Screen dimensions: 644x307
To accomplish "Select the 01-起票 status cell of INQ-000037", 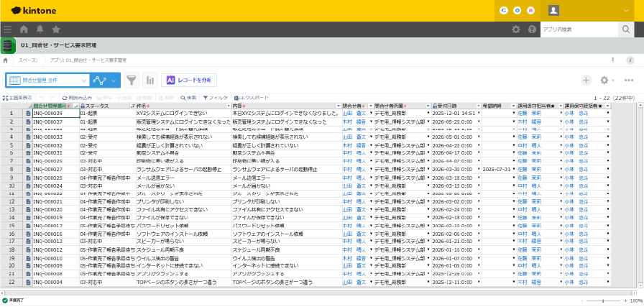I will 108,122.
